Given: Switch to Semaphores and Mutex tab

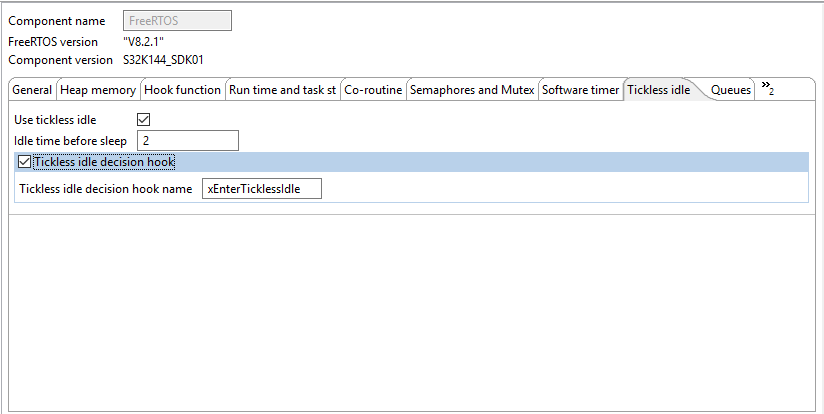Looking at the screenshot, I should (x=472, y=90).
